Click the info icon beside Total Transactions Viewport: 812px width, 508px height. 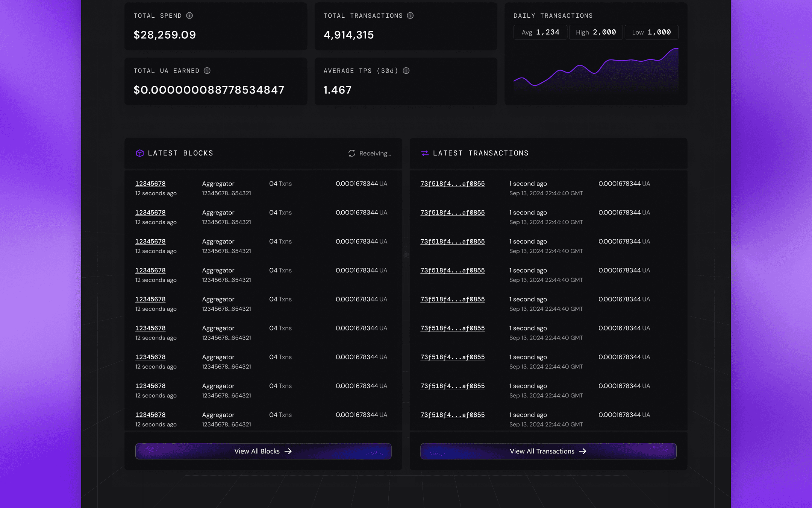click(410, 15)
